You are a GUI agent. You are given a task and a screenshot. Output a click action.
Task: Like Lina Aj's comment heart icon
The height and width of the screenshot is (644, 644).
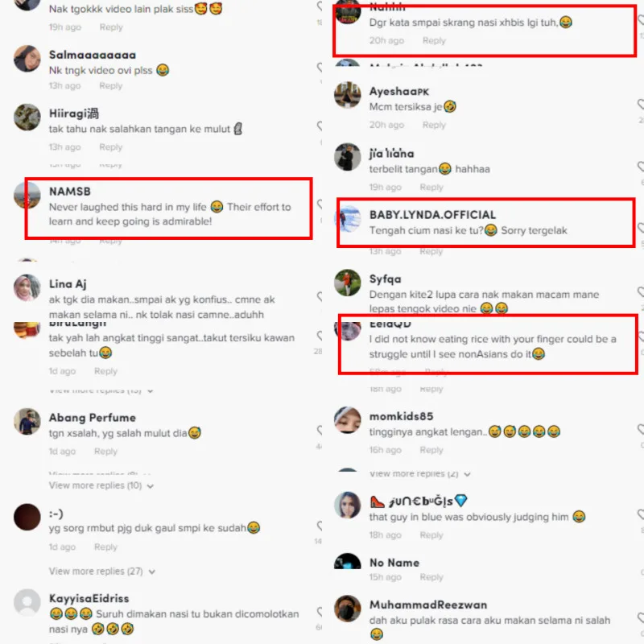point(319,296)
